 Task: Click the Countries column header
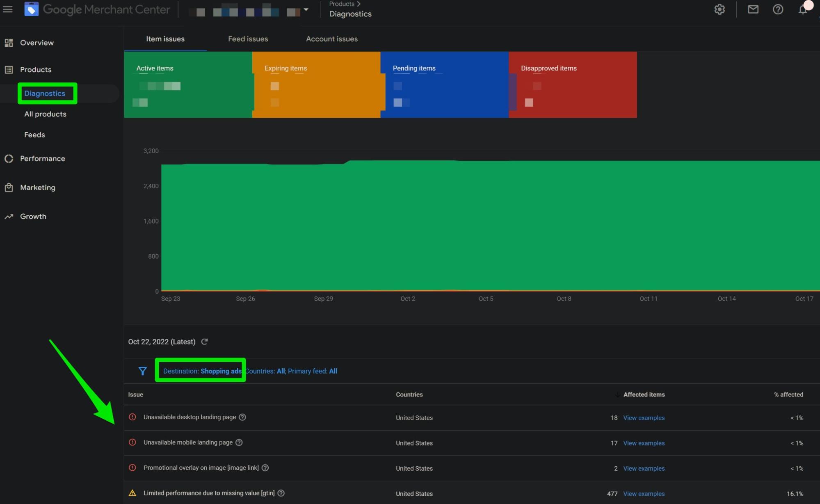tap(409, 395)
